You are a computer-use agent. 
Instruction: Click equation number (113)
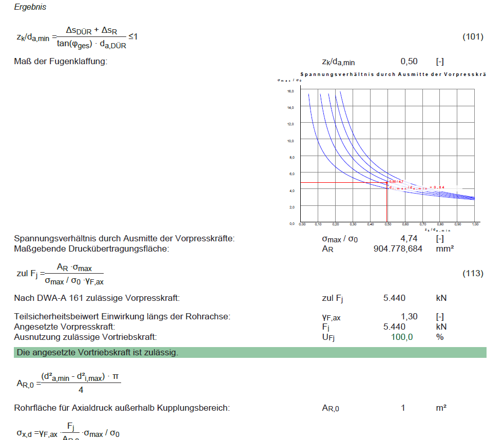[472, 273]
